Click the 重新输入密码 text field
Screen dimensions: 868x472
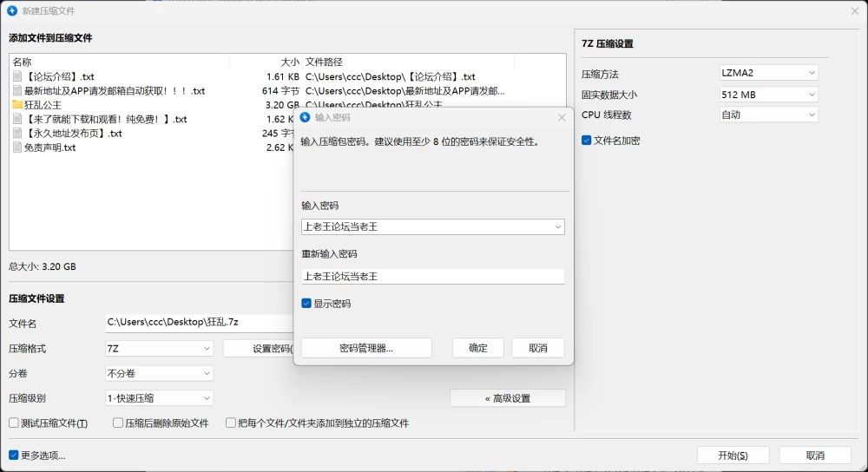[433, 277]
